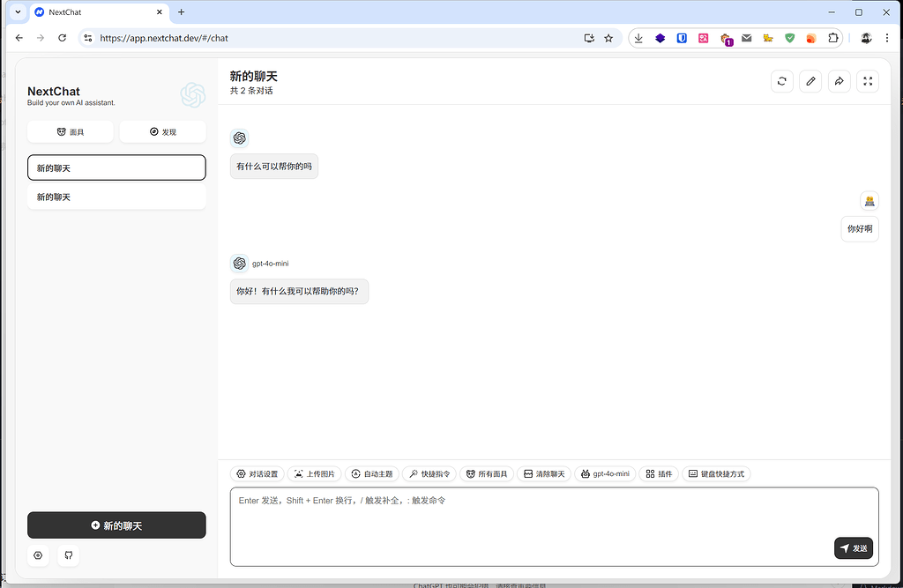Open the extensions puzzle piece menu
Screen dimensions: 903x588
[x=832, y=38]
